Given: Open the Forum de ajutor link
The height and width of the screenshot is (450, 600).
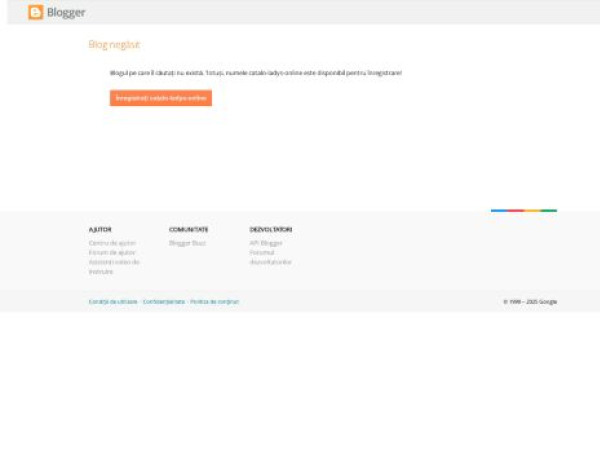Looking at the screenshot, I should pos(112,252).
